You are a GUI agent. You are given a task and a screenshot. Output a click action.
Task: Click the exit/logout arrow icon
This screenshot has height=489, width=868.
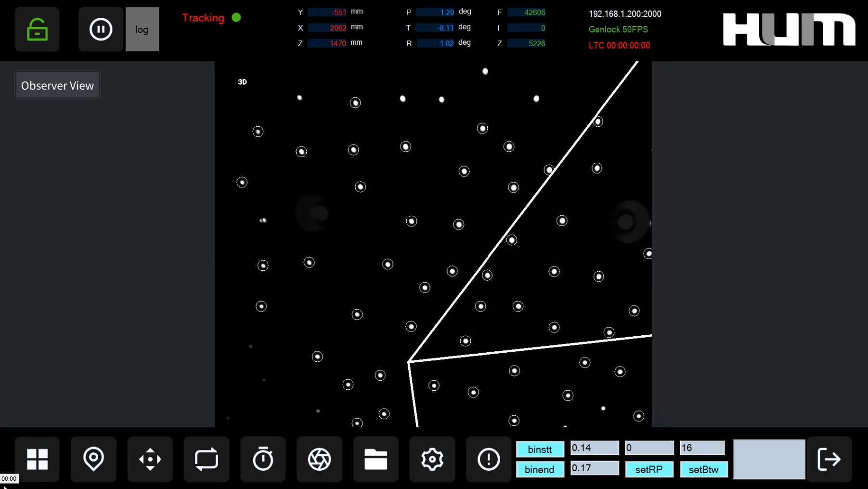click(829, 459)
